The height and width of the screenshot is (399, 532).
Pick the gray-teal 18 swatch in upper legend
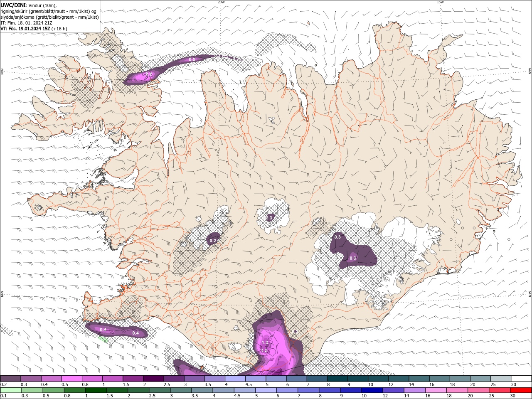pyautogui.click(x=460, y=379)
